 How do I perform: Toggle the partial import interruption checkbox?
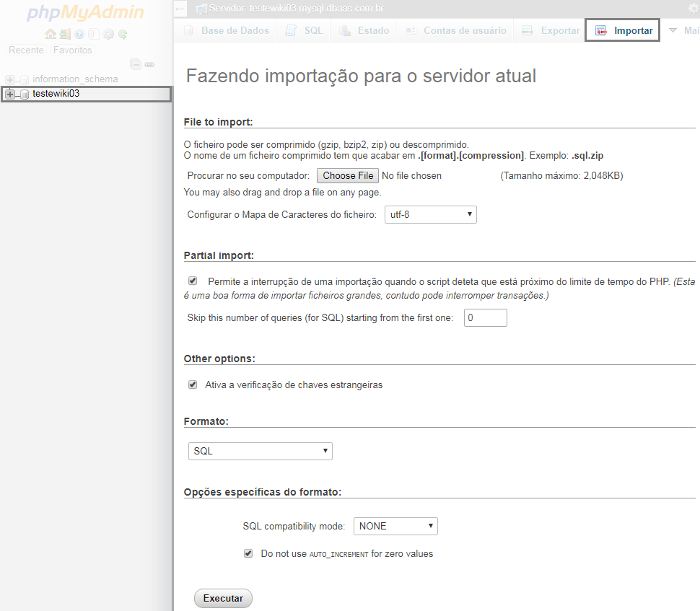(193, 281)
